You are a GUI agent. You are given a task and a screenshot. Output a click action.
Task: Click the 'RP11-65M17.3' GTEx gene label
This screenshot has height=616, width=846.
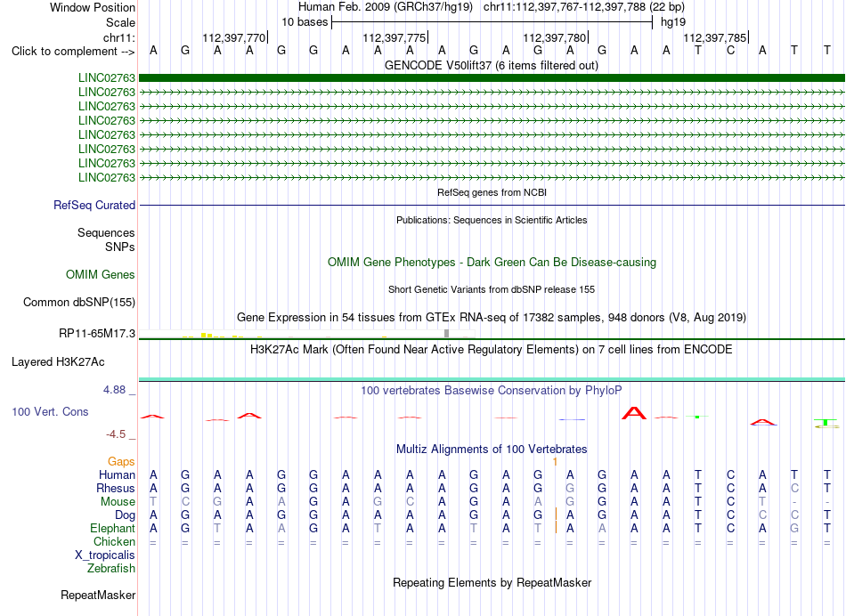[x=96, y=333]
